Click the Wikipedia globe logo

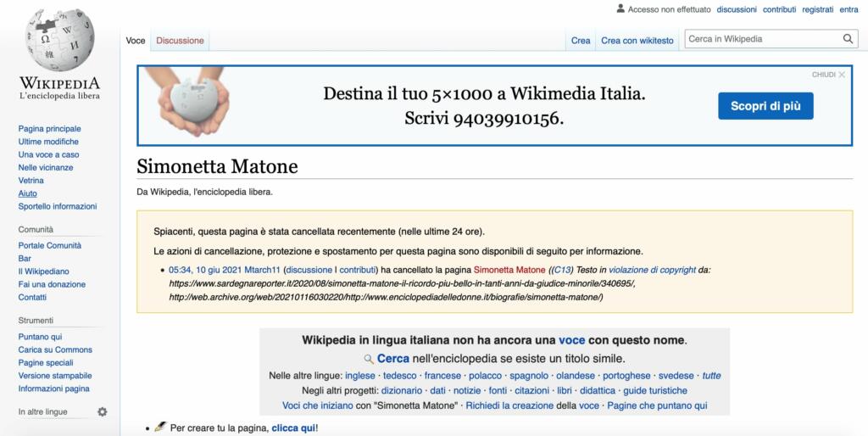tap(60, 39)
